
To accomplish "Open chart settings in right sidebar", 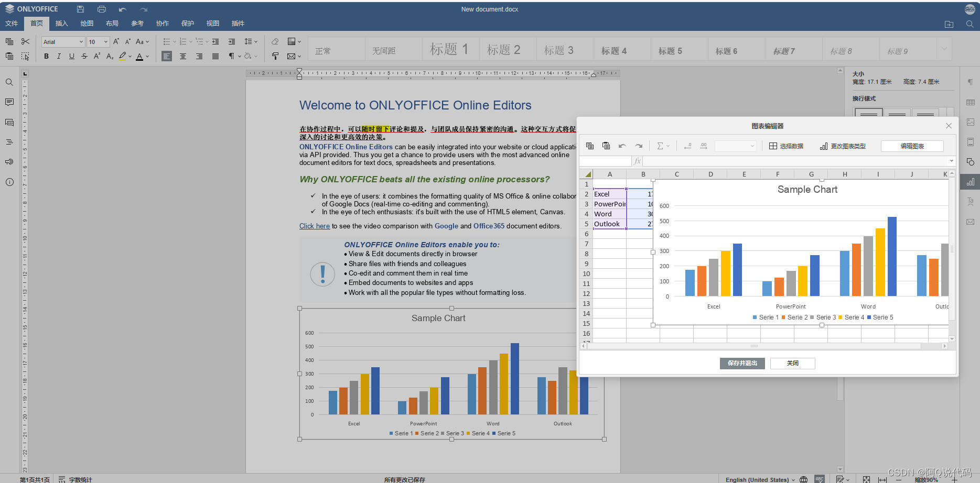I will pos(971,182).
